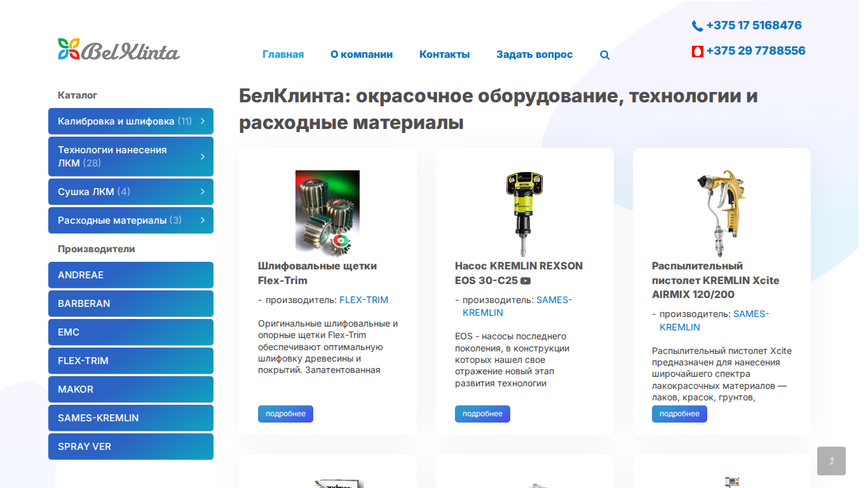Click the red mobile operator icon
This screenshot has height=488, width=868.
698,51
